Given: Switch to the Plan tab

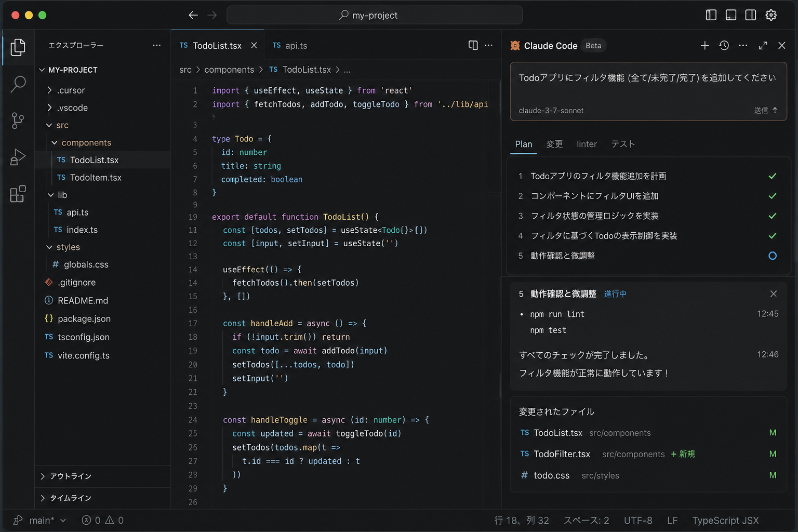Looking at the screenshot, I should [x=523, y=144].
